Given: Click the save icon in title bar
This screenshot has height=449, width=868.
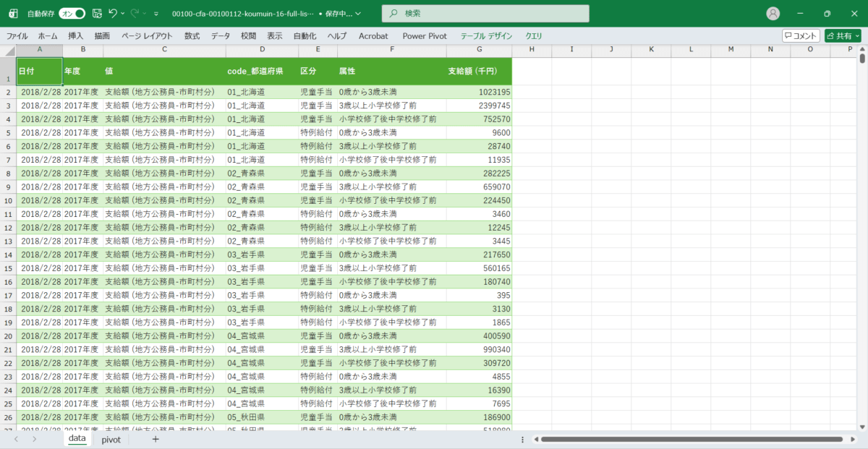Looking at the screenshot, I should click(x=97, y=13).
